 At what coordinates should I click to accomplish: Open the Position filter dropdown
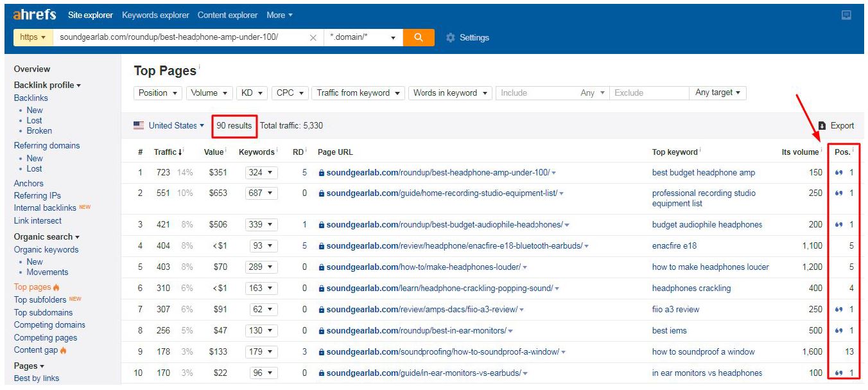click(158, 93)
